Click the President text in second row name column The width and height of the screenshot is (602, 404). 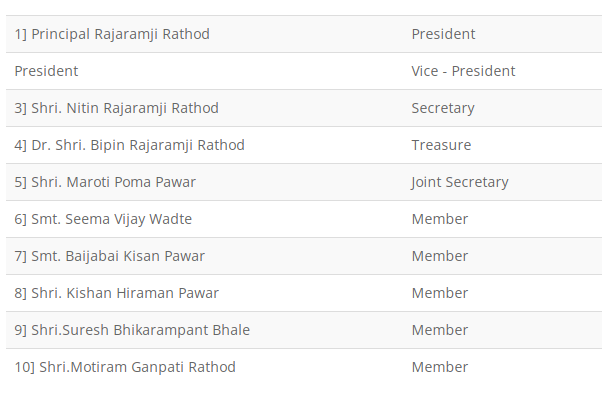click(x=46, y=71)
